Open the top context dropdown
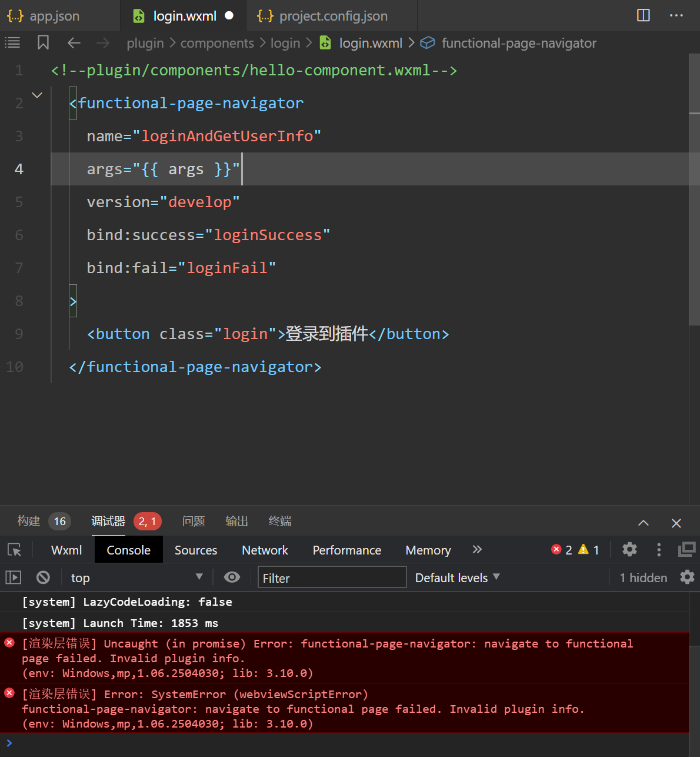700x757 pixels. (x=136, y=577)
